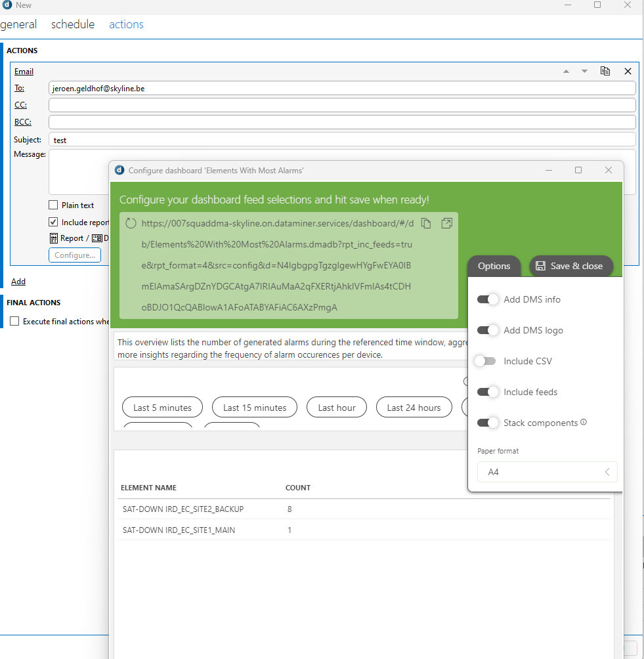644x659 pixels.
Task: Sort by ELEMENT NAME column header
Action: [148, 488]
